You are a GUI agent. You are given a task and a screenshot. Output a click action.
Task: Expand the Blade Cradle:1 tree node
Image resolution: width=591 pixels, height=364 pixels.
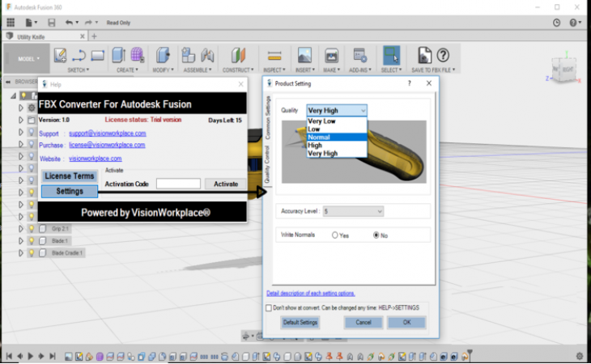pos(21,252)
